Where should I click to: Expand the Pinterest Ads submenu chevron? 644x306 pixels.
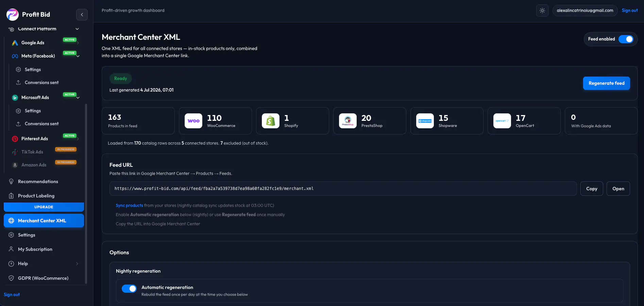pyautogui.click(x=78, y=139)
